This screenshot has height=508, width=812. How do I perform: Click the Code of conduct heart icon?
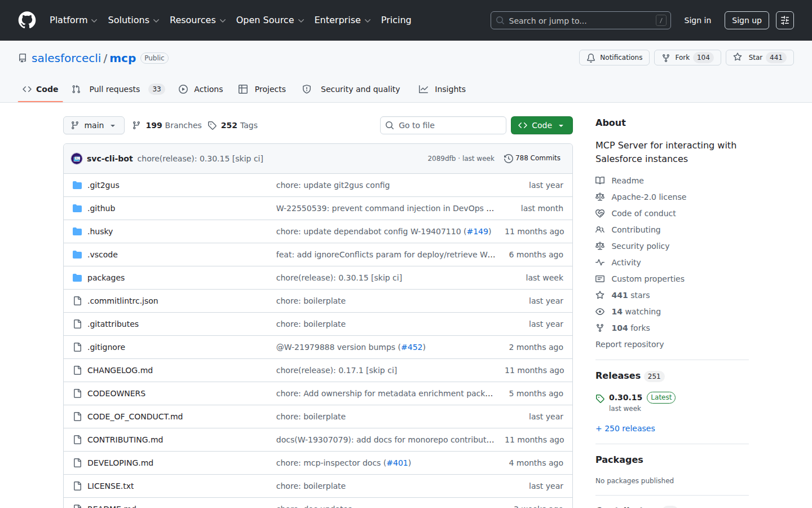(600, 213)
